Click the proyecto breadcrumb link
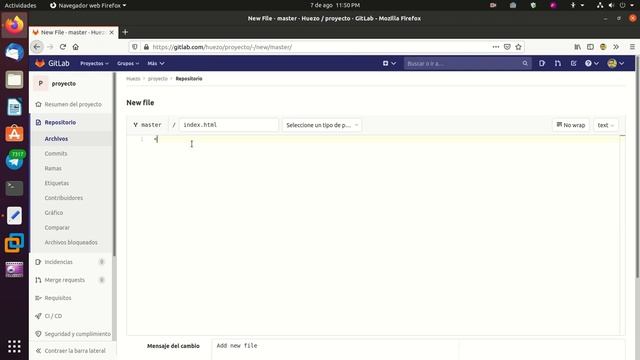Image resolution: width=640 pixels, height=360 pixels. [158, 78]
